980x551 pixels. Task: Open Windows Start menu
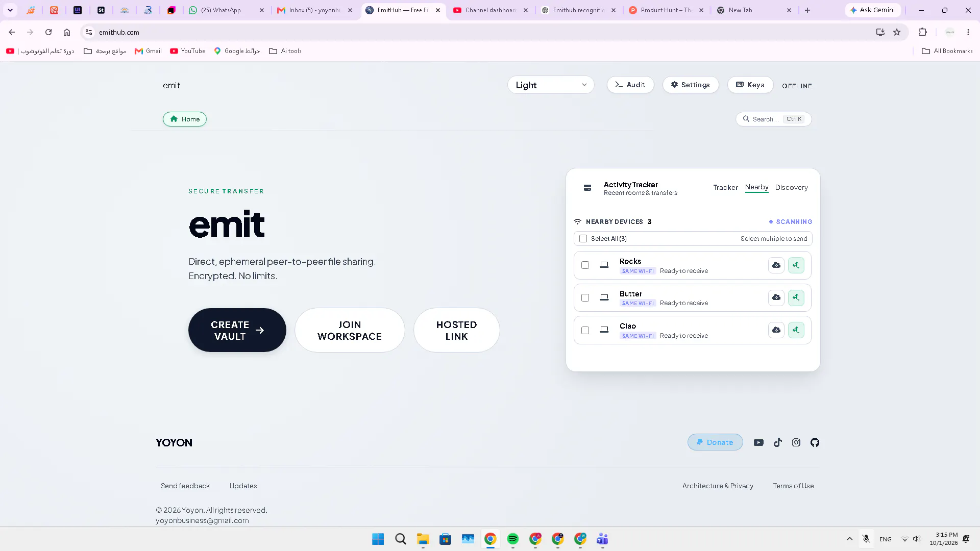pyautogui.click(x=378, y=539)
